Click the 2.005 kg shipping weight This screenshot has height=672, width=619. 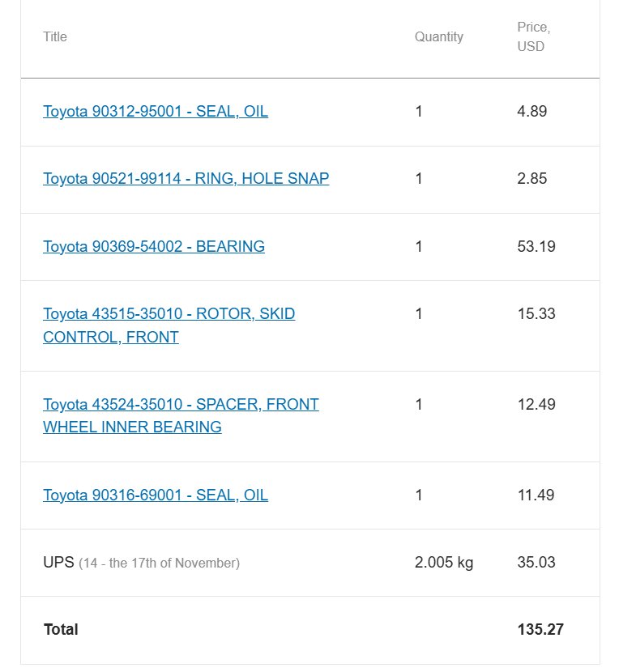coord(443,562)
